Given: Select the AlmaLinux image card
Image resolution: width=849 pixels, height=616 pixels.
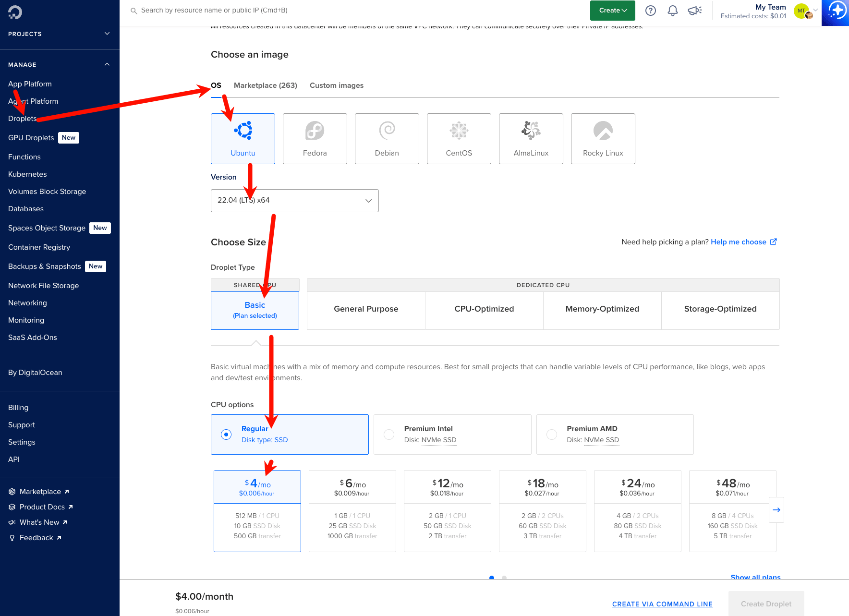Looking at the screenshot, I should click(x=531, y=139).
